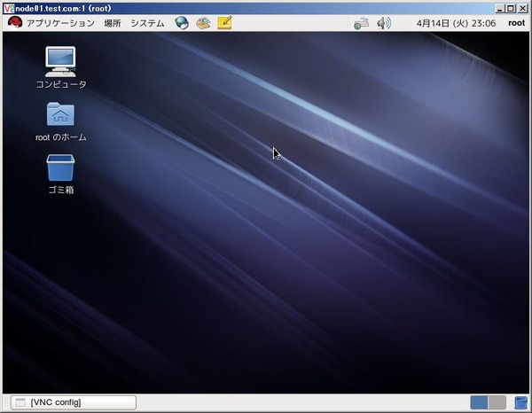The image size is (532, 413).
Task: Open the volume speaker control
Action: (384, 23)
